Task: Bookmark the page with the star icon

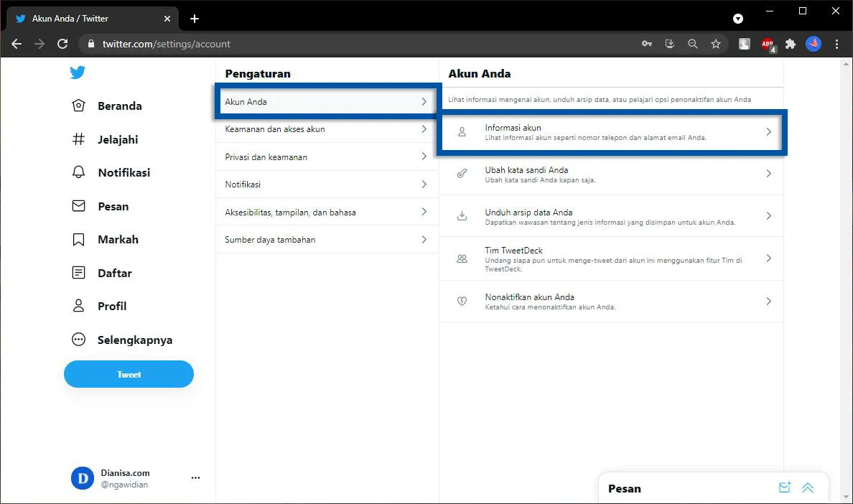Action: pyautogui.click(x=716, y=44)
